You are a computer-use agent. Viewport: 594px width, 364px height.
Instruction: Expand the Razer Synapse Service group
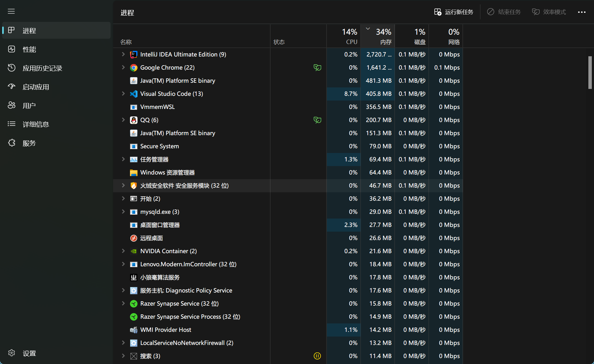pos(123,303)
